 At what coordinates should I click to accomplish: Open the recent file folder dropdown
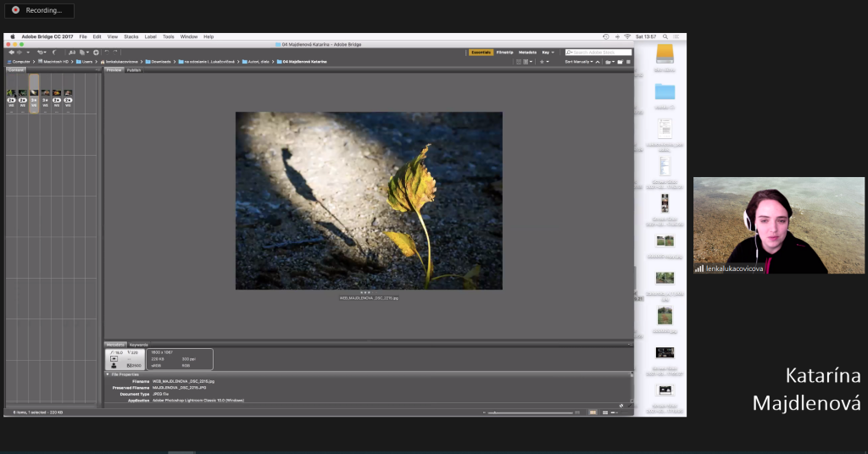pos(610,62)
